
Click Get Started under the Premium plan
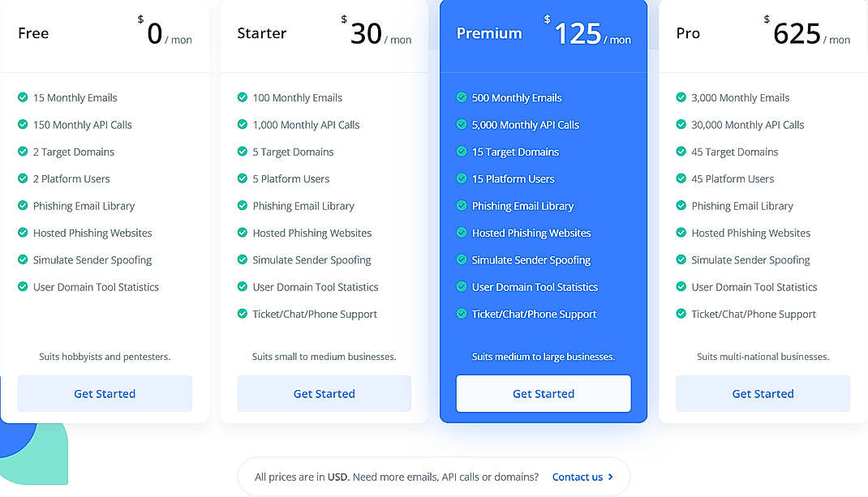coord(543,393)
